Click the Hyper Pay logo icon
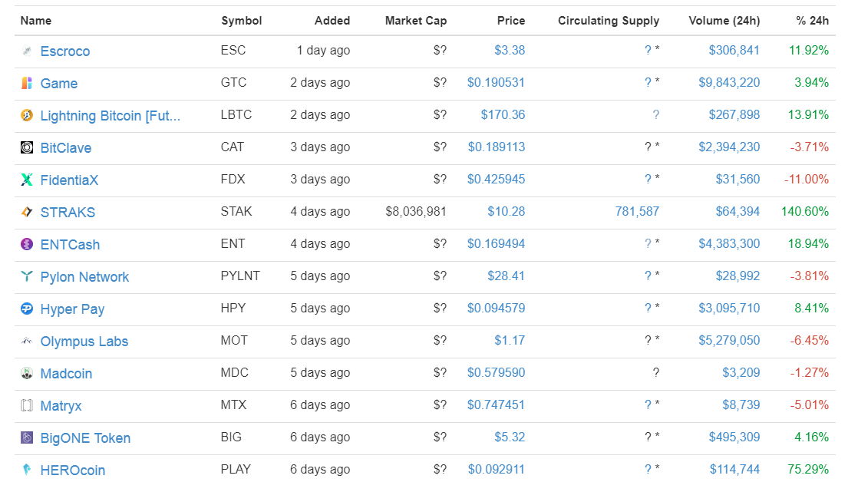868x482 pixels. click(x=27, y=309)
